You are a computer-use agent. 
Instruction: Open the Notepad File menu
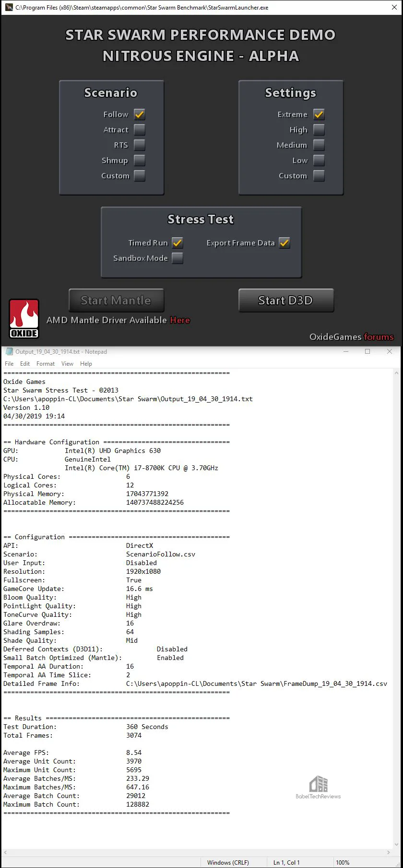coord(9,364)
